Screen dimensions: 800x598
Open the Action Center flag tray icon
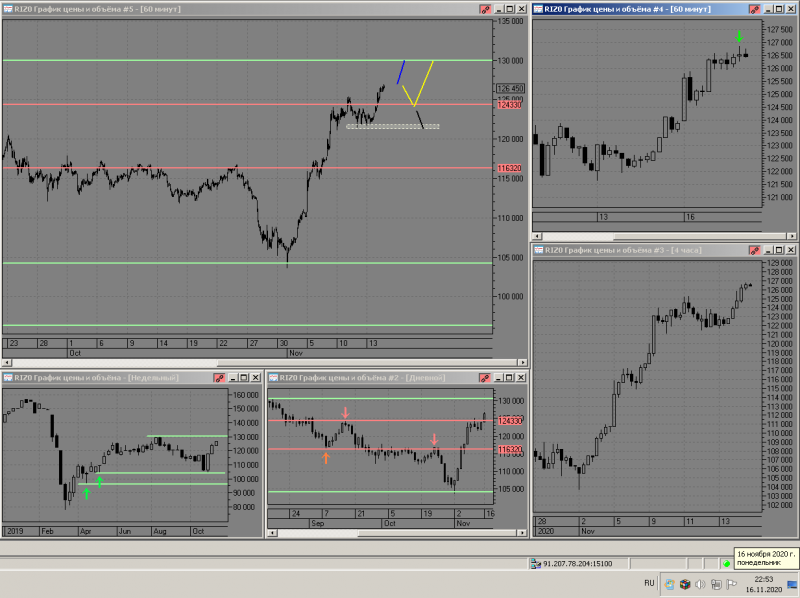click(x=731, y=584)
